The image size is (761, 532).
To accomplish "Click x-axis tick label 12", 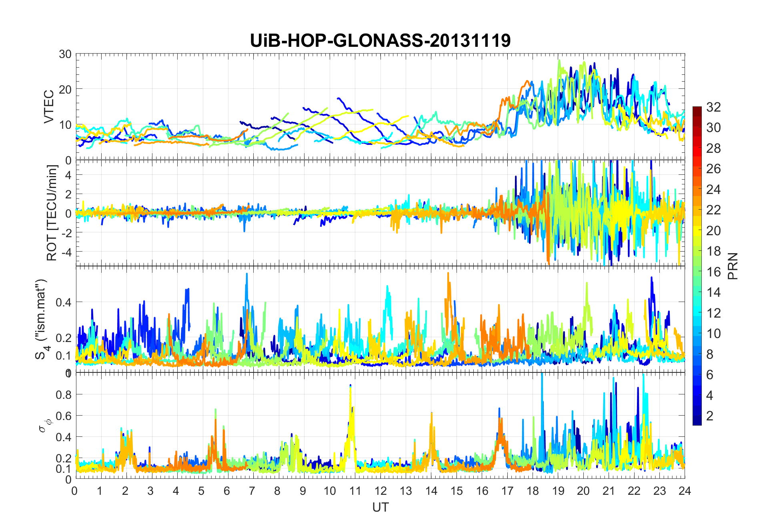I will [x=380, y=491].
